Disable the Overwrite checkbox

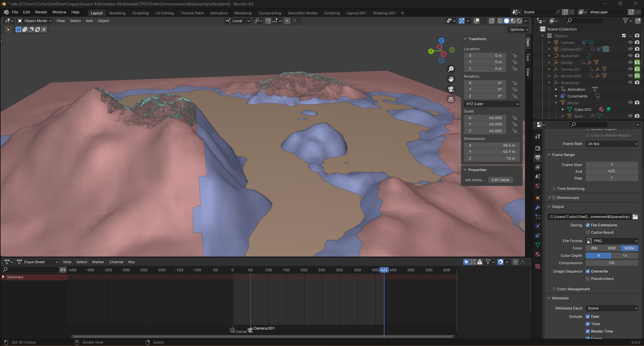588,271
